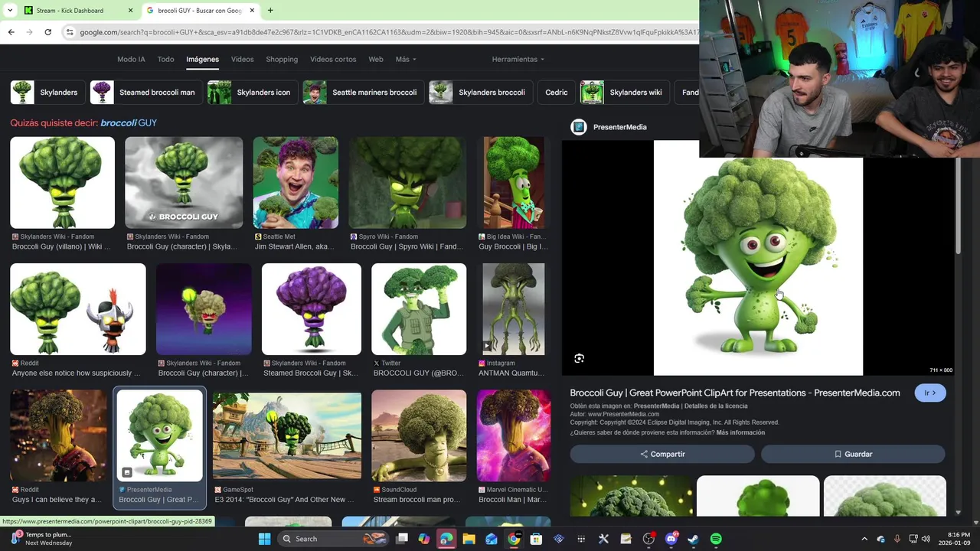
Task: Open Outlook from the taskbar
Action: [492, 539]
